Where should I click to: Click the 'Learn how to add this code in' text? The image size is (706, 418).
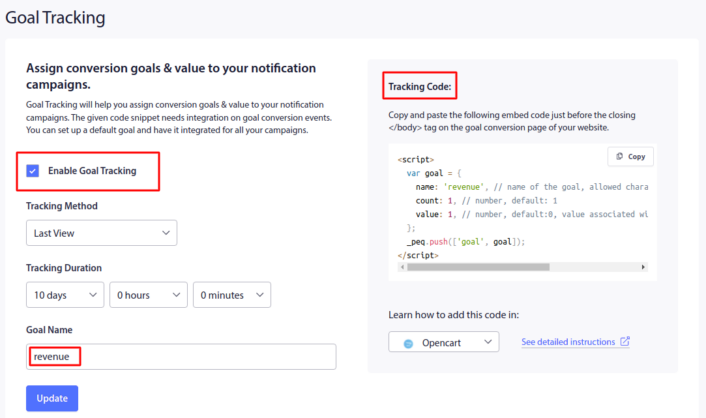tap(454, 315)
